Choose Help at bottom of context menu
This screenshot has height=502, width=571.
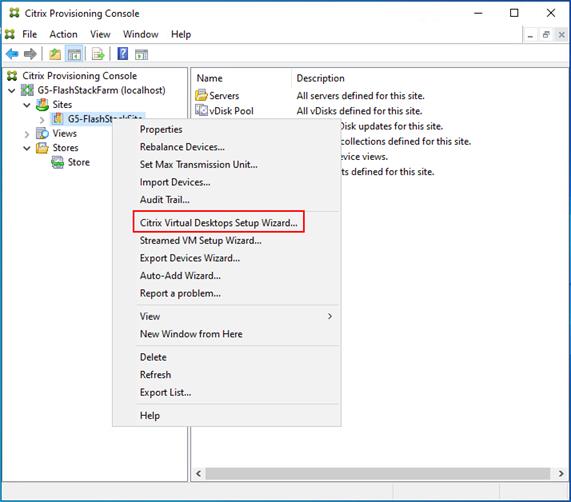[227, 416]
